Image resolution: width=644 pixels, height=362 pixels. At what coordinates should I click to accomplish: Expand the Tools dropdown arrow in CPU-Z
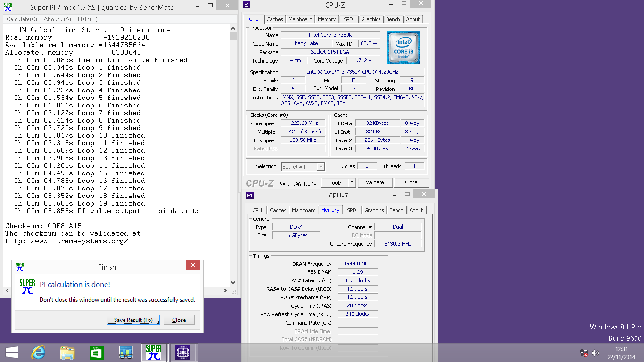352,182
